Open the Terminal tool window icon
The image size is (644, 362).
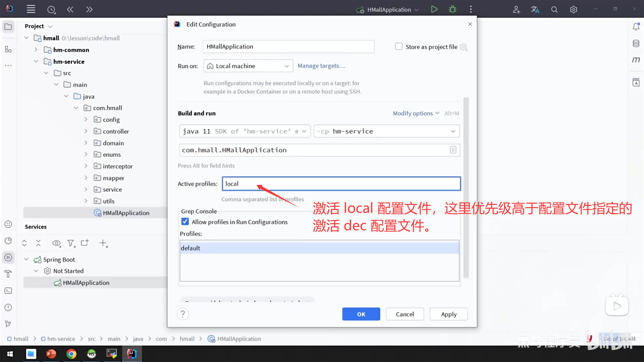[x=8, y=291]
